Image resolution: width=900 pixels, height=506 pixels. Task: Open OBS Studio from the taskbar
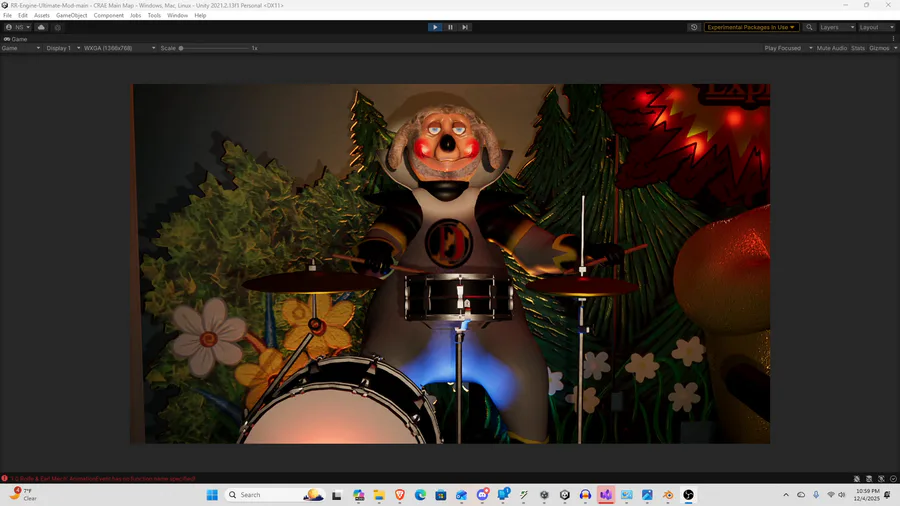pos(689,495)
